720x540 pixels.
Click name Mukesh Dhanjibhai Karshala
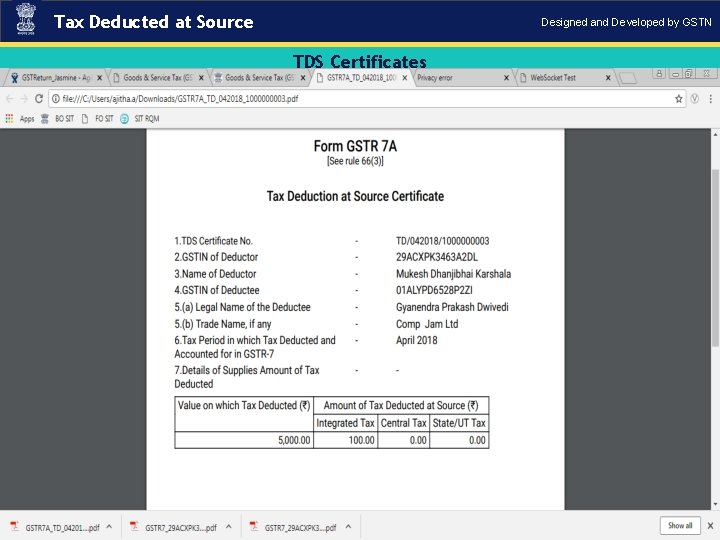coord(453,274)
